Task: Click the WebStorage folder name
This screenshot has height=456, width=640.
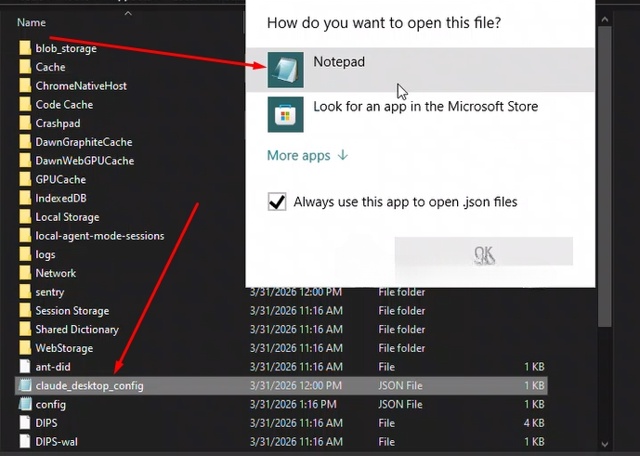Action: (64, 348)
